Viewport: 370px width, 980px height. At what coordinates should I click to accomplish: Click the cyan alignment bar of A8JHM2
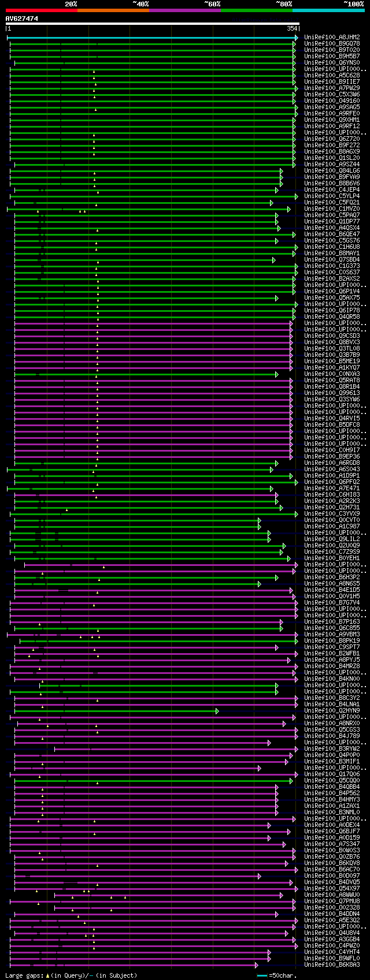152,38
